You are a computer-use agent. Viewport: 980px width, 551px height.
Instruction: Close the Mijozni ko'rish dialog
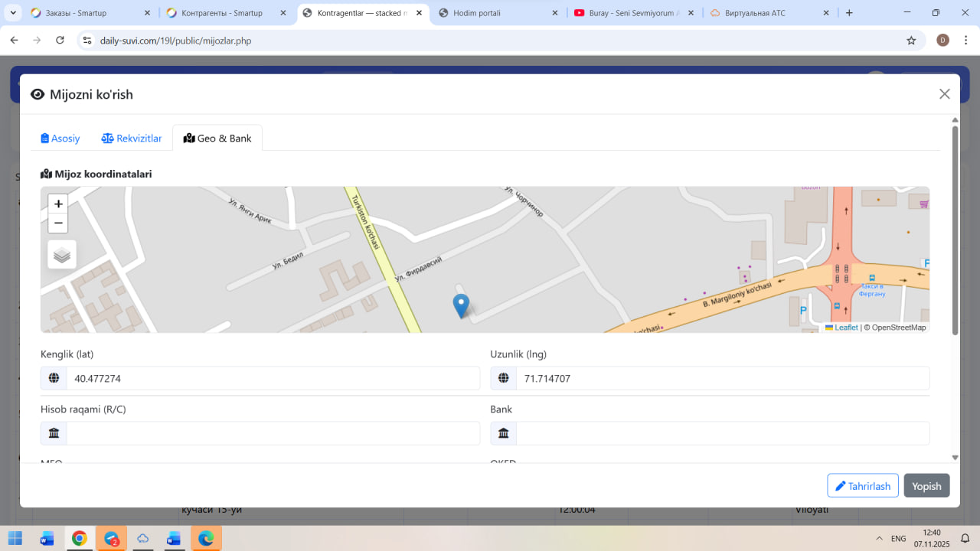pos(945,94)
